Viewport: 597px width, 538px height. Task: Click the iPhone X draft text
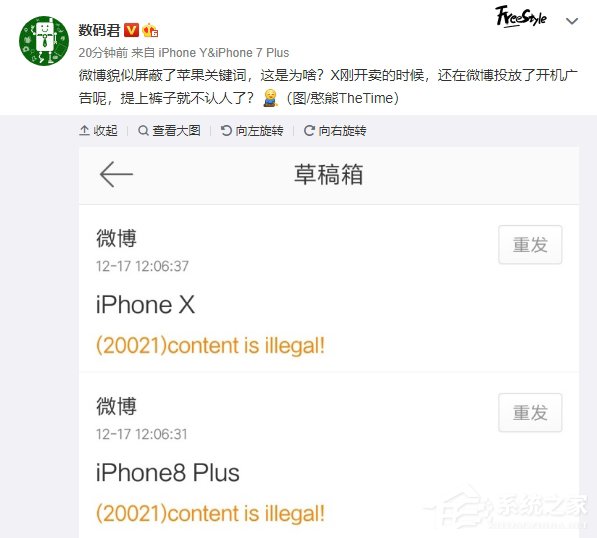coord(145,305)
